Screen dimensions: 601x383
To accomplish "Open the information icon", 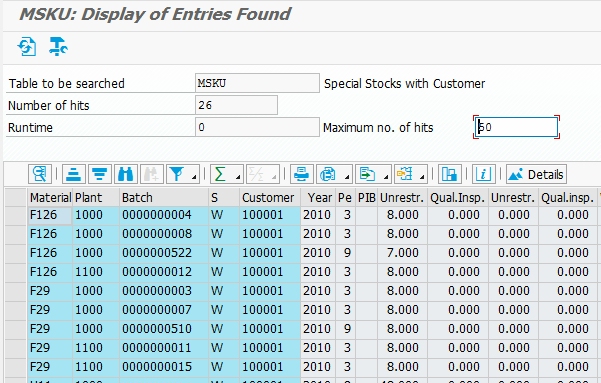I will point(483,174).
